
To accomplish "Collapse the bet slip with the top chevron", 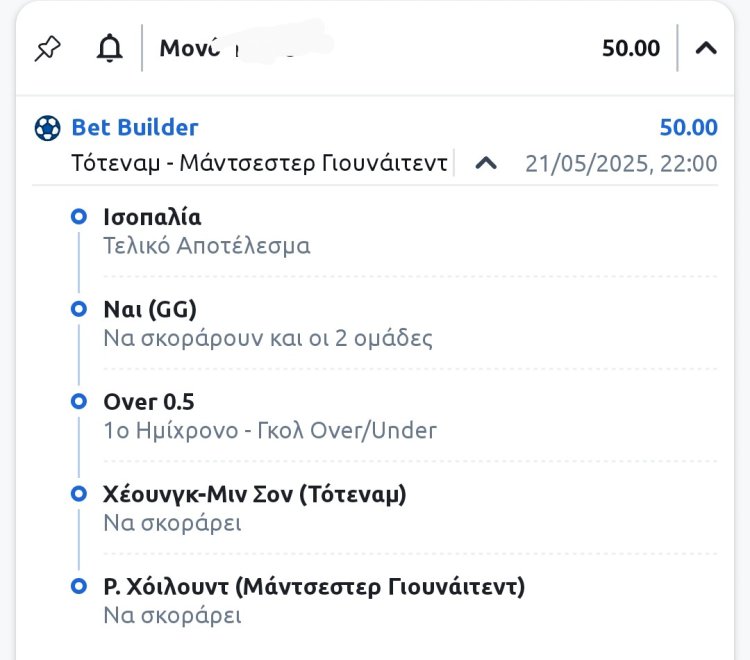I will pos(706,48).
